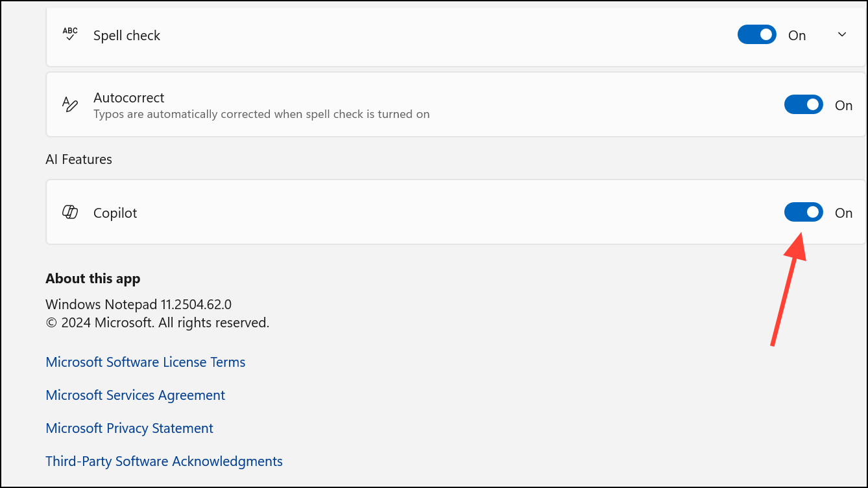This screenshot has height=488, width=868.
Task: Click the Spell check setting label
Action: tap(127, 36)
